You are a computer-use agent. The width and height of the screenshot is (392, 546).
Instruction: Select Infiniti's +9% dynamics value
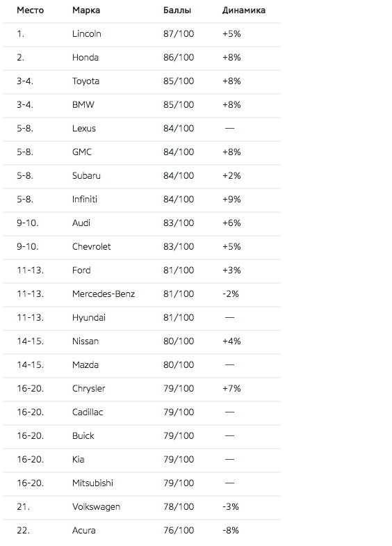pos(231,200)
